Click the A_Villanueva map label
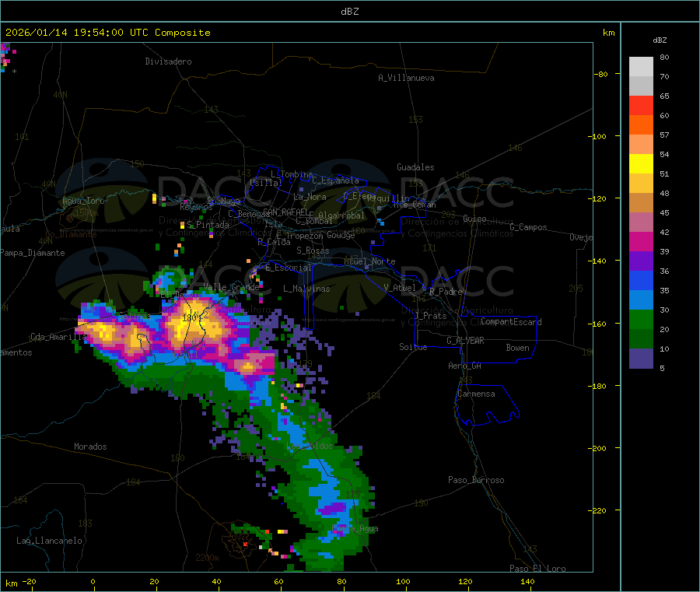 pos(406,78)
